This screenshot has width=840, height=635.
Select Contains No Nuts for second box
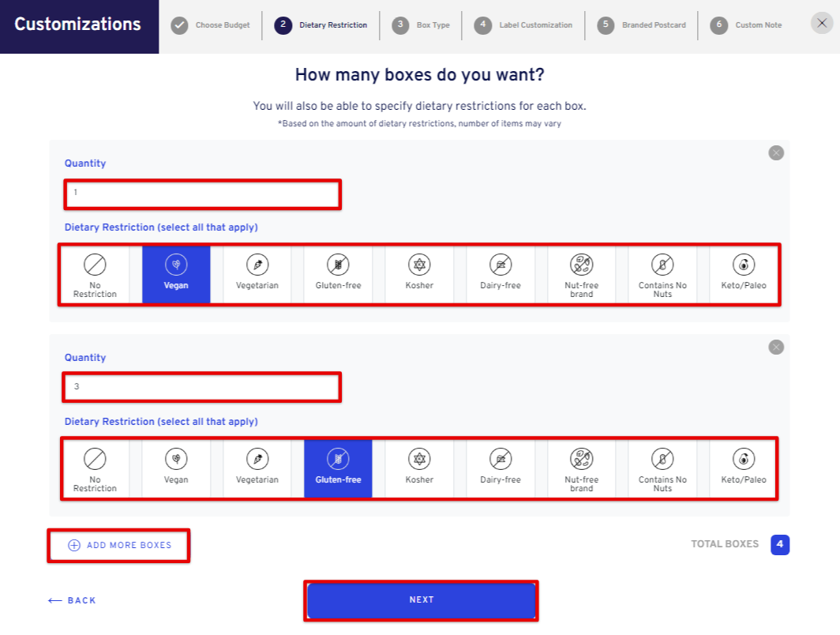click(662, 469)
